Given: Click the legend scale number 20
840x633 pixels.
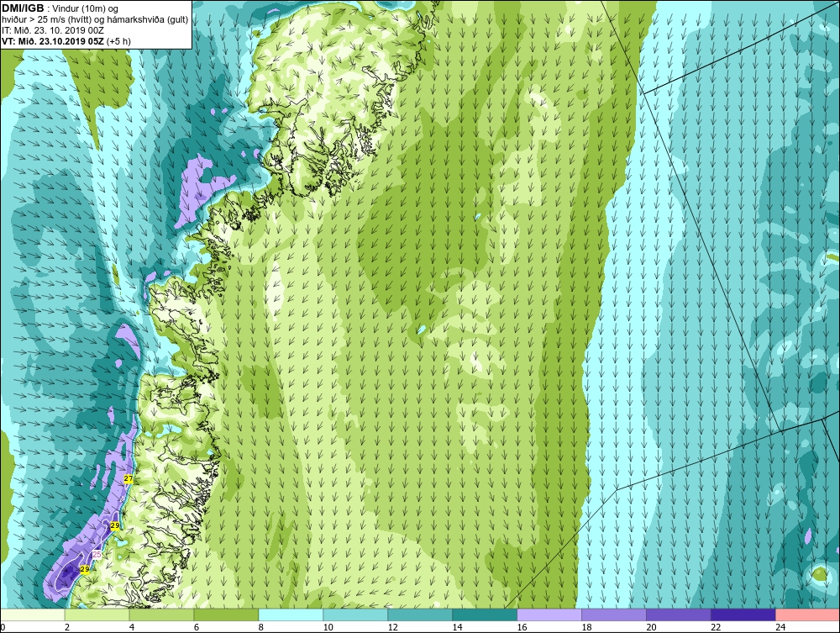Looking at the screenshot, I should [651, 627].
